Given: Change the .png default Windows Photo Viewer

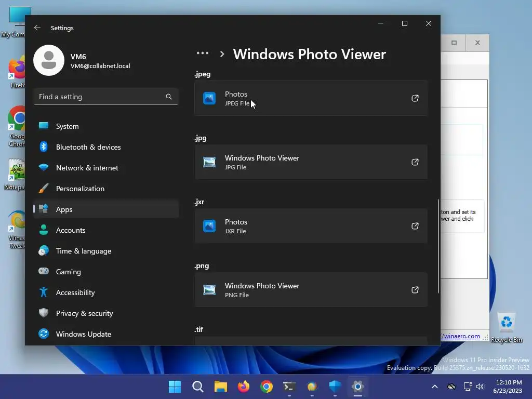Looking at the screenshot, I should pos(311,290).
